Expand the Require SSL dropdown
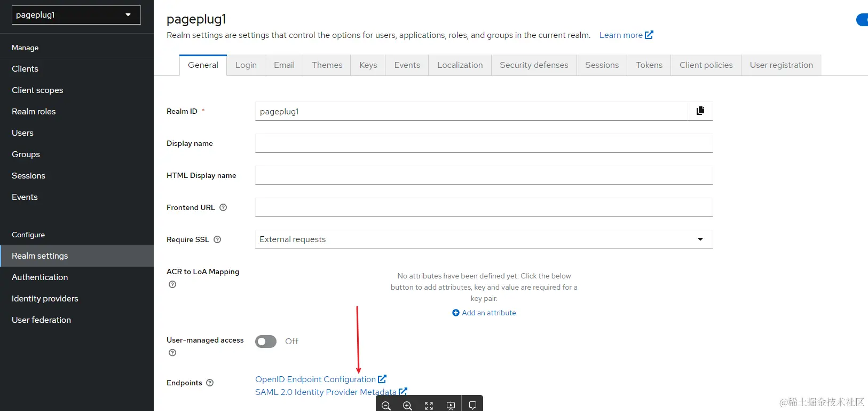 pos(484,239)
